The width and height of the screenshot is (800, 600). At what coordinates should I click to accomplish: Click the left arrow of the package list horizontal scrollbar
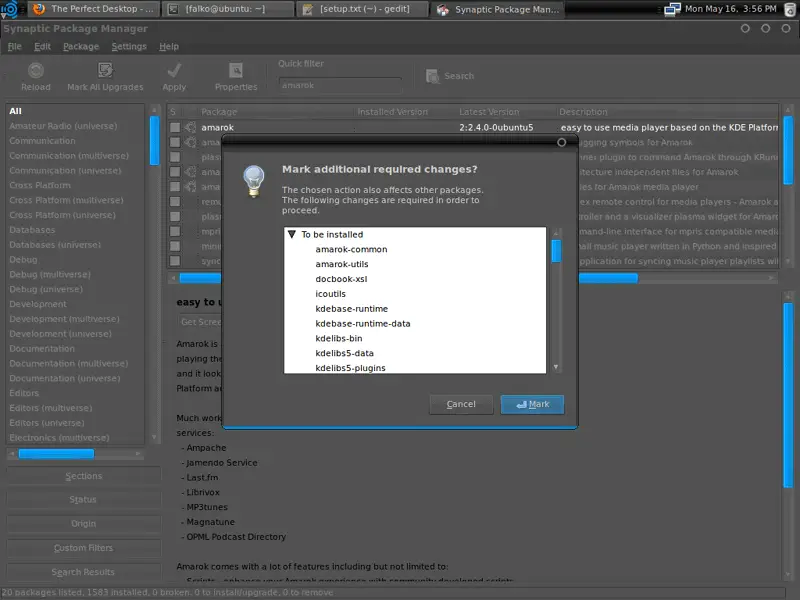pos(174,278)
